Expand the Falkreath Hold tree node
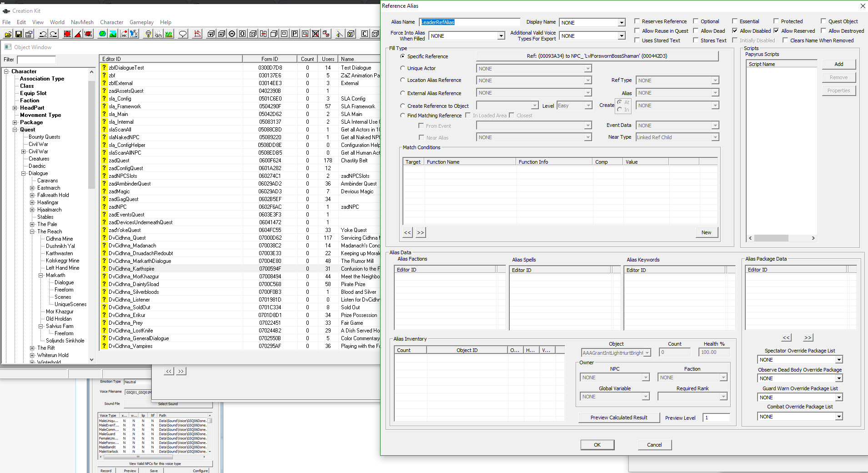Viewport: 868px width, 473px height. 32,195
